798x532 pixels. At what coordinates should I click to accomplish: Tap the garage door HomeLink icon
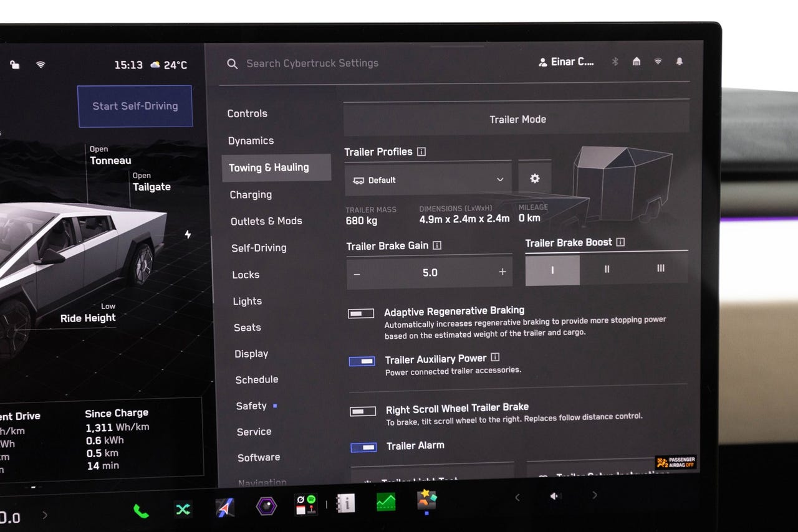coord(636,61)
